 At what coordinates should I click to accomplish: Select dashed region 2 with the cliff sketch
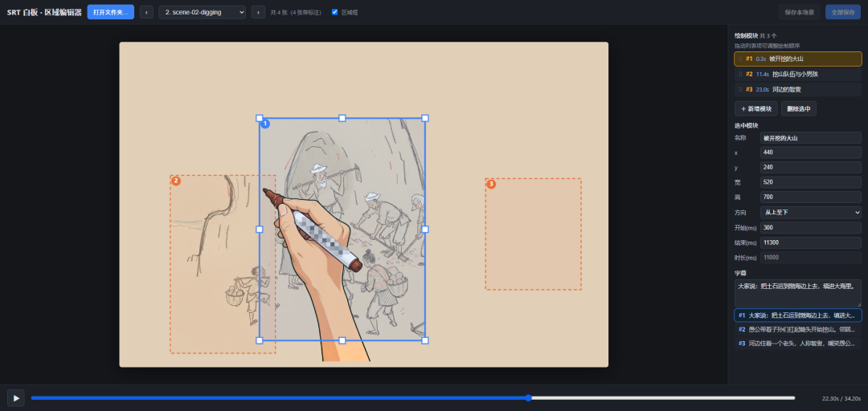[x=223, y=264]
